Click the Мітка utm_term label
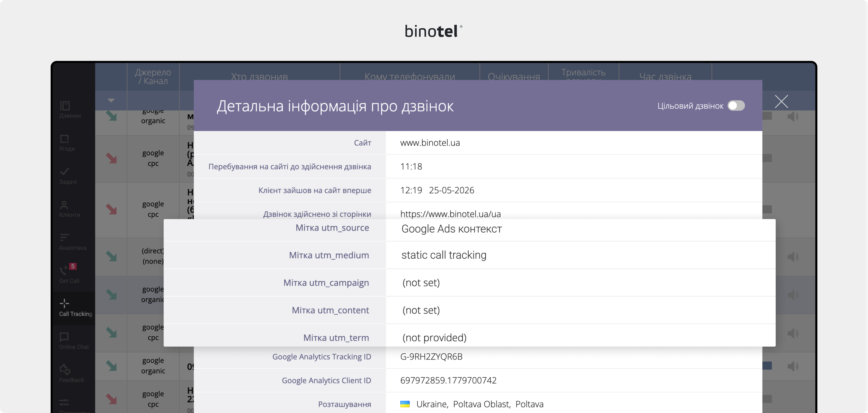 point(336,338)
